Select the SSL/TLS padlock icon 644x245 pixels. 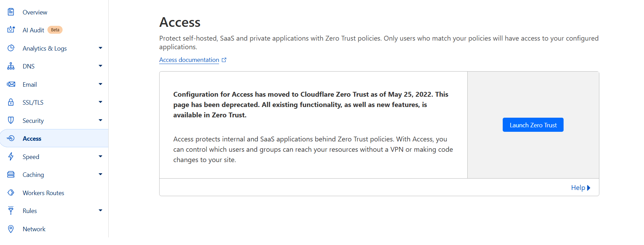pyautogui.click(x=11, y=102)
